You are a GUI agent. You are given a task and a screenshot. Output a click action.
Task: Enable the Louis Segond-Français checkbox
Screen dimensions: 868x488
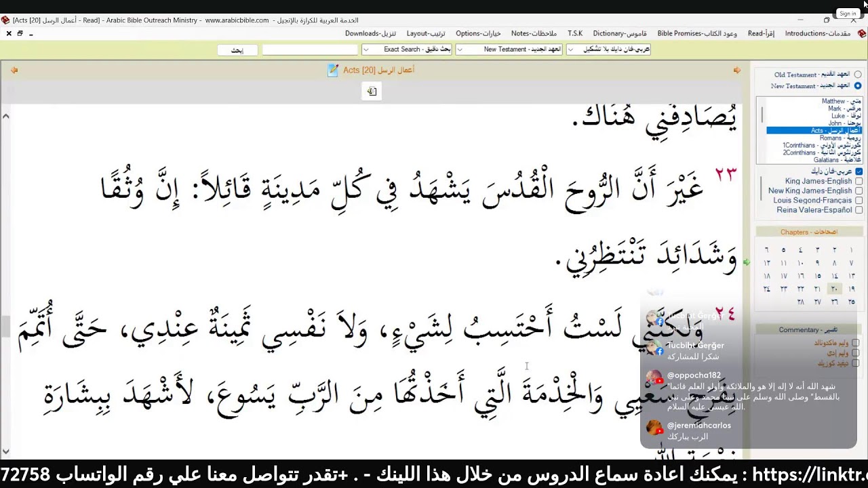tap(859, 200)
